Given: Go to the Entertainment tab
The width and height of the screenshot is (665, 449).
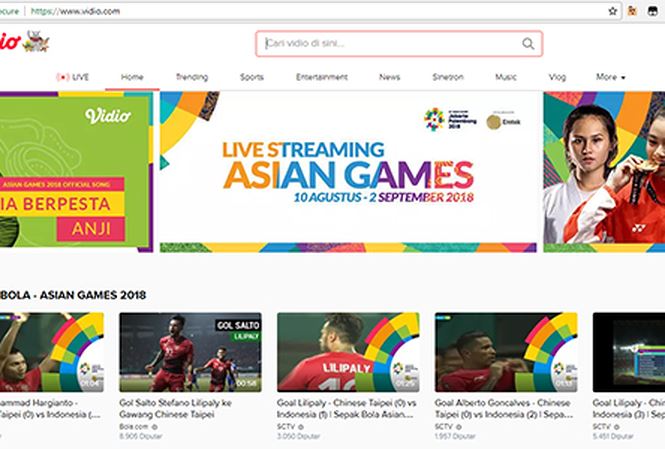Looking at the screenshot, I should (322, 77).
